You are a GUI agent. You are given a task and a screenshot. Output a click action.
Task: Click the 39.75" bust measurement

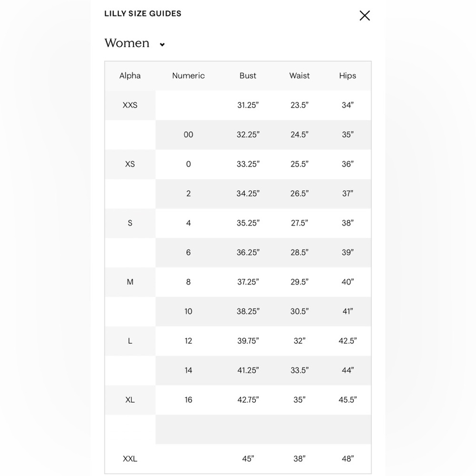coord(248,341)
